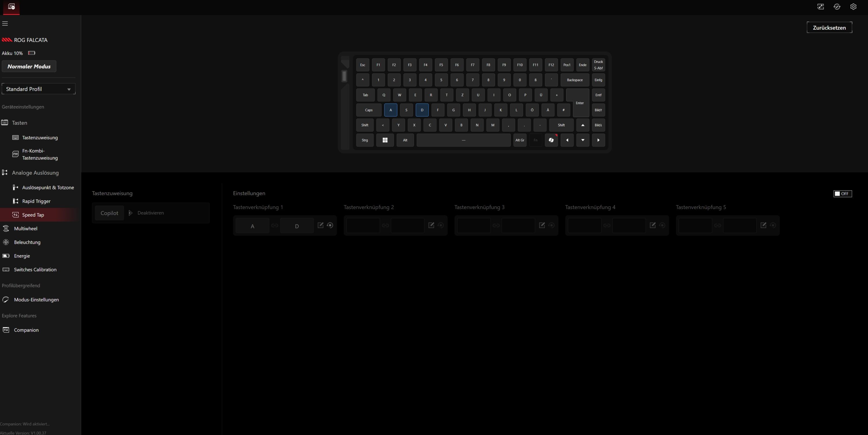This screenshot has height=435, width=868.
Task: Click the device icon in the top-left tab
Action: (x=11, y=7)
